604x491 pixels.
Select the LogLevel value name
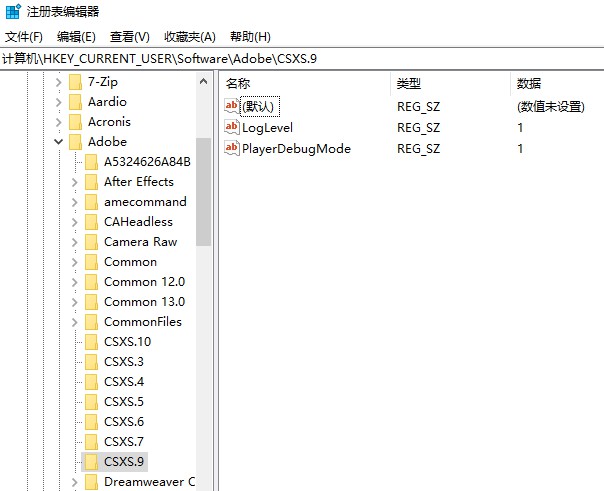point(267,127)
